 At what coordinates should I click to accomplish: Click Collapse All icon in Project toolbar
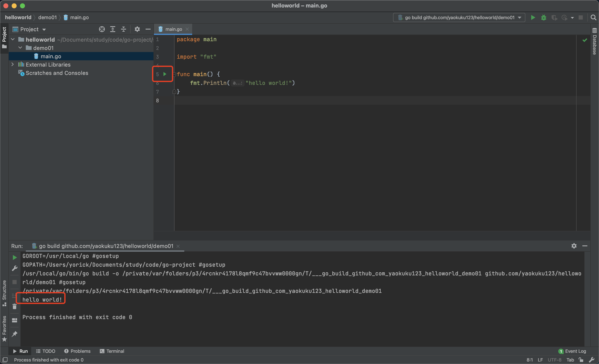pyautogui.click(x=124, y=29)
